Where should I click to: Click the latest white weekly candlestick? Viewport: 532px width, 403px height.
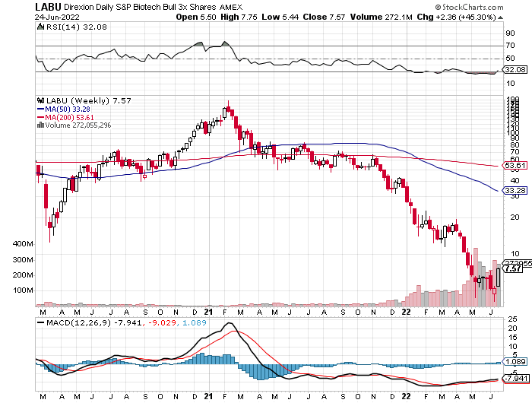[x=498, y=278]
